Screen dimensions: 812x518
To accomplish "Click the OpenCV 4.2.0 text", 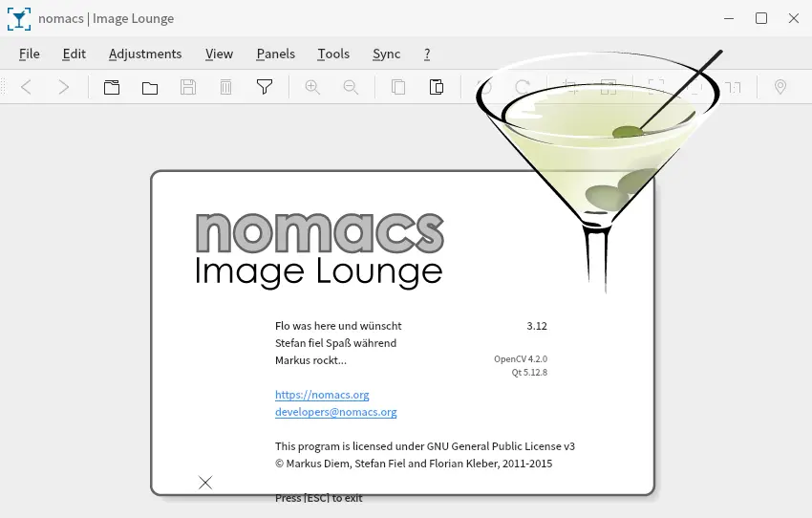I will (521, 359).
